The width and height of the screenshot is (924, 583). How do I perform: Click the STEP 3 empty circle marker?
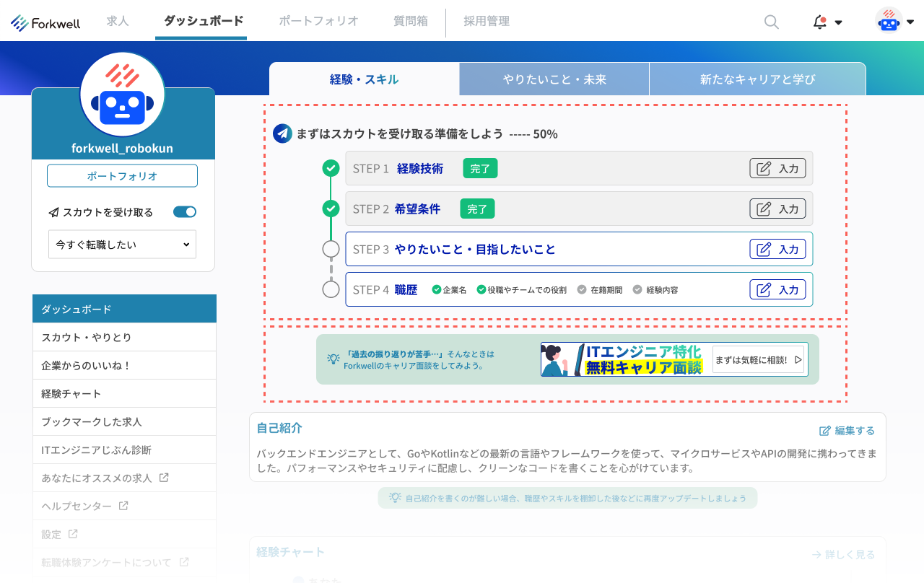pyautogui.click(x=331, y=249)
